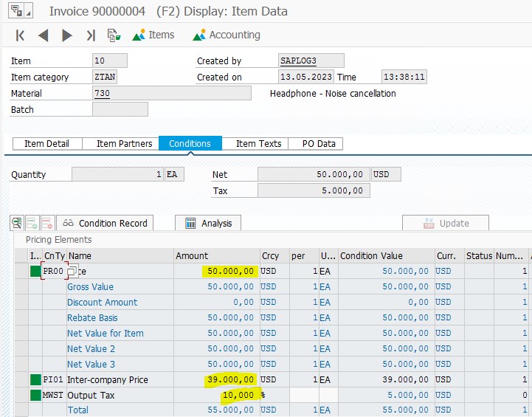Viewport: 532px width, 417px height.
Task: Click the condition detail magnifier icon
Action: (17, 223)
